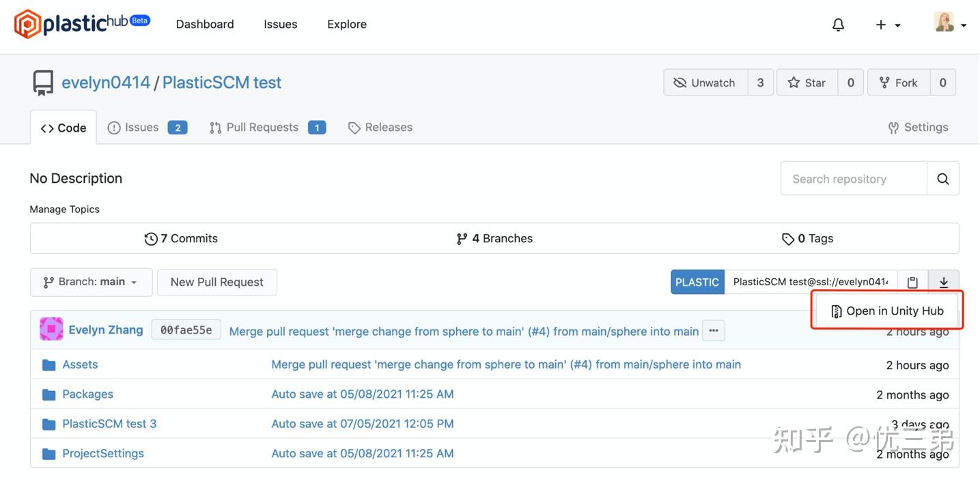Open the Assets folder
Screen dimensions: 980x479
tap(80, 364)
